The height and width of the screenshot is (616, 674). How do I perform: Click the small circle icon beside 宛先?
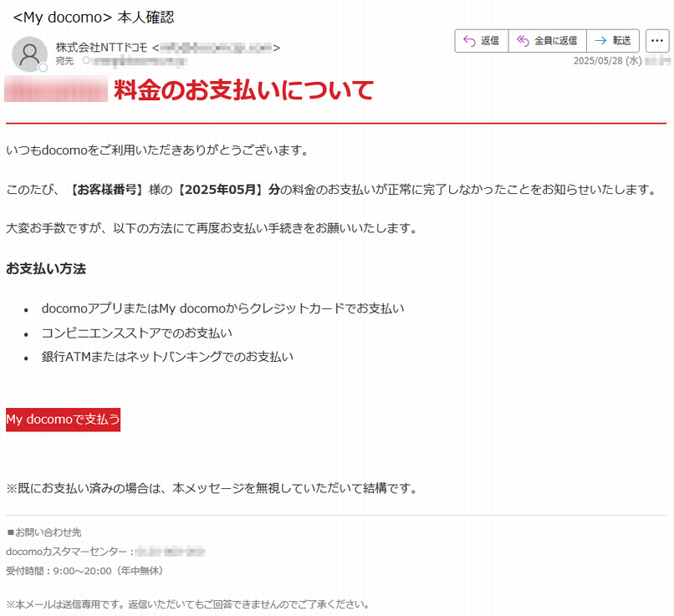point(86,60)
